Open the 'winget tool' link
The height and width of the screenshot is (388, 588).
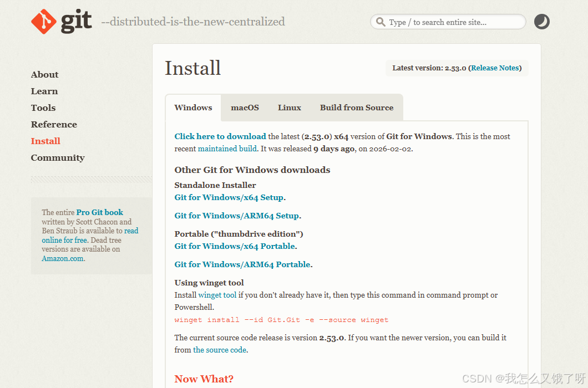(217, 295)
